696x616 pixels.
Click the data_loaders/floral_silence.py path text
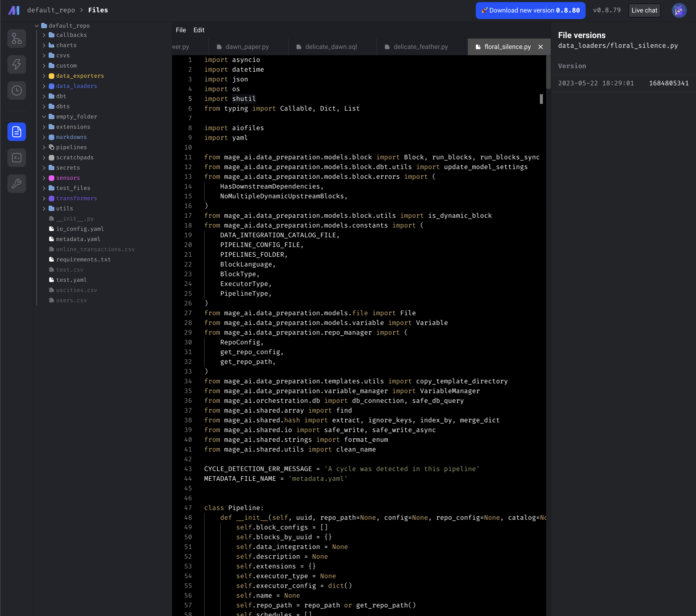(x=618, y=46)
